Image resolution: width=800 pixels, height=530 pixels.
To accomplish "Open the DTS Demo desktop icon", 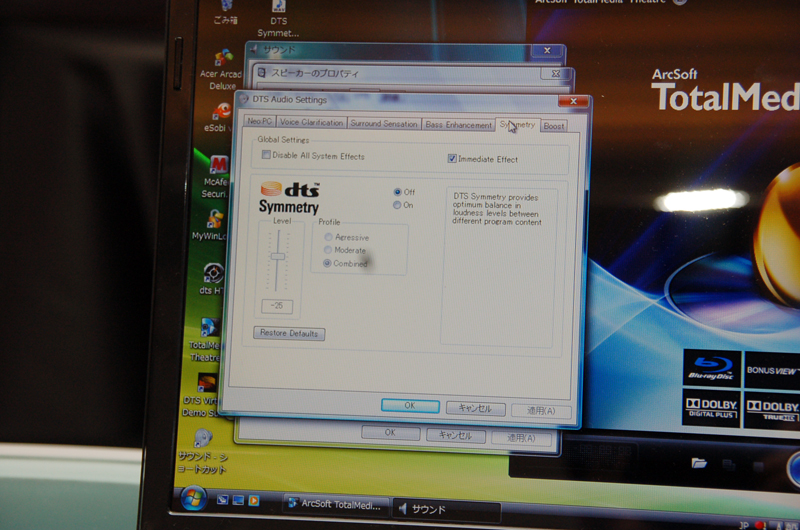I will pyautogui.click(x=203, y=395).
